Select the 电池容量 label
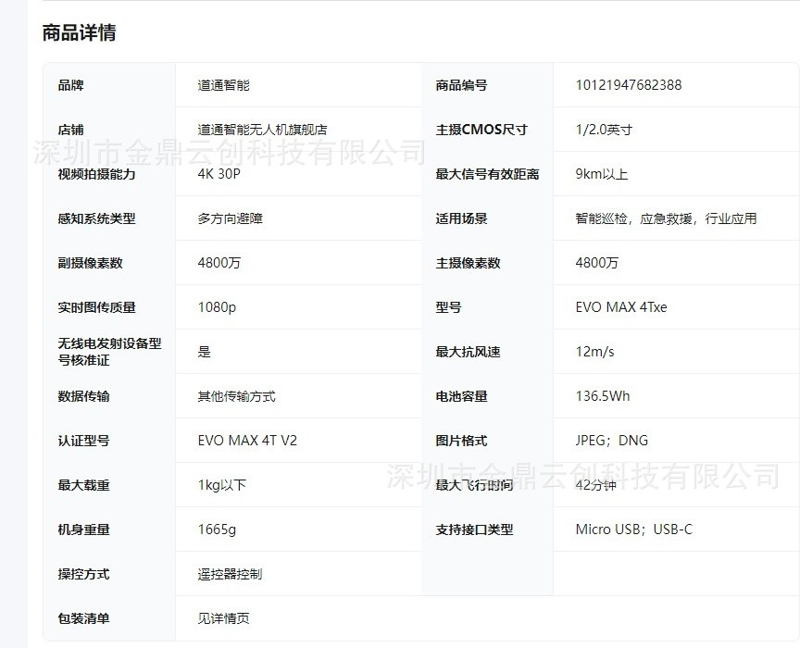The image size is (812, 648). [x=461, y=396]
